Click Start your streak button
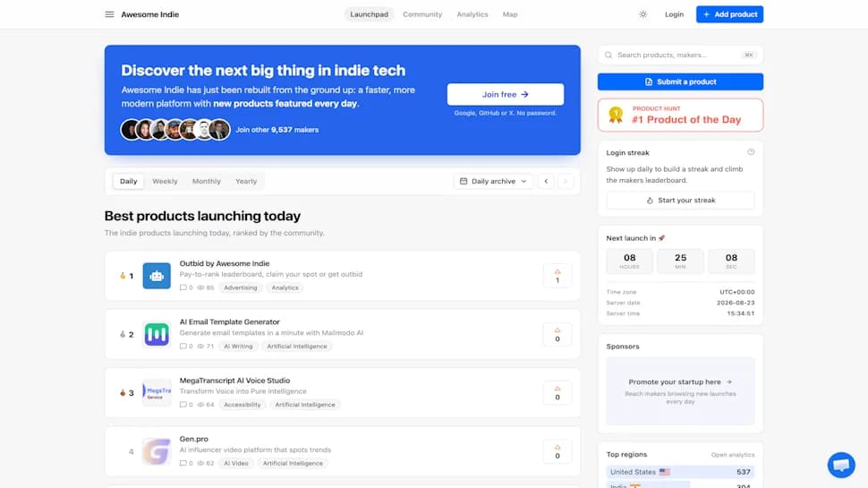Screen dimensions: 868x488 click(680, 201)
